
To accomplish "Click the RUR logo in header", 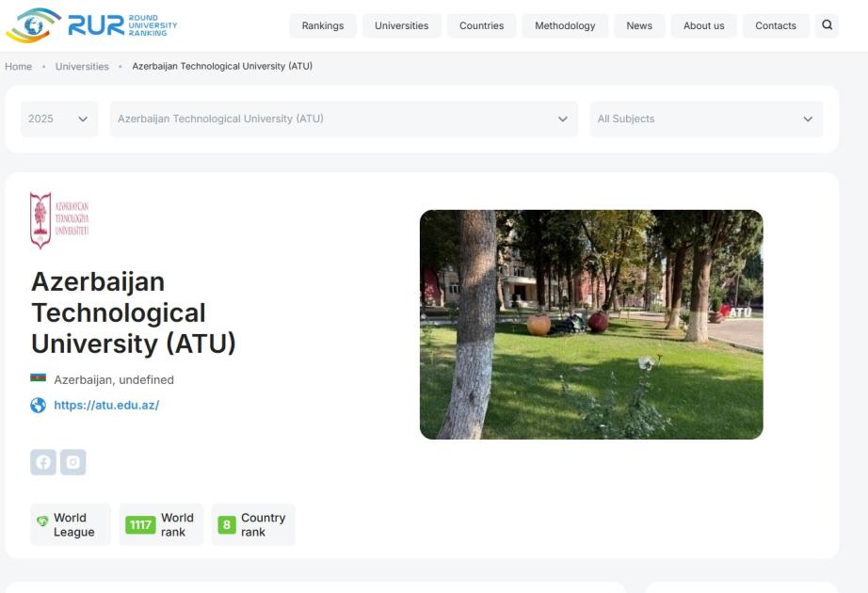I will click(x=91, y=25).
